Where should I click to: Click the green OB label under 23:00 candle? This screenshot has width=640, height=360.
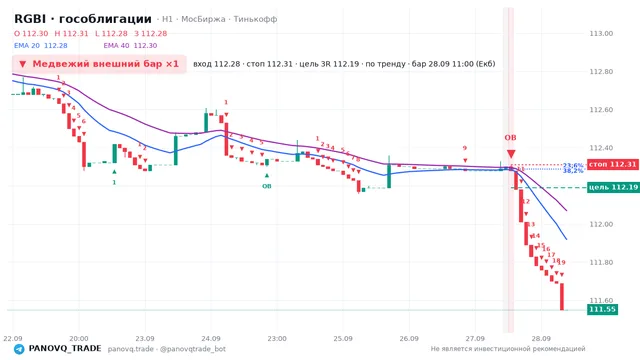pos(267,186)
